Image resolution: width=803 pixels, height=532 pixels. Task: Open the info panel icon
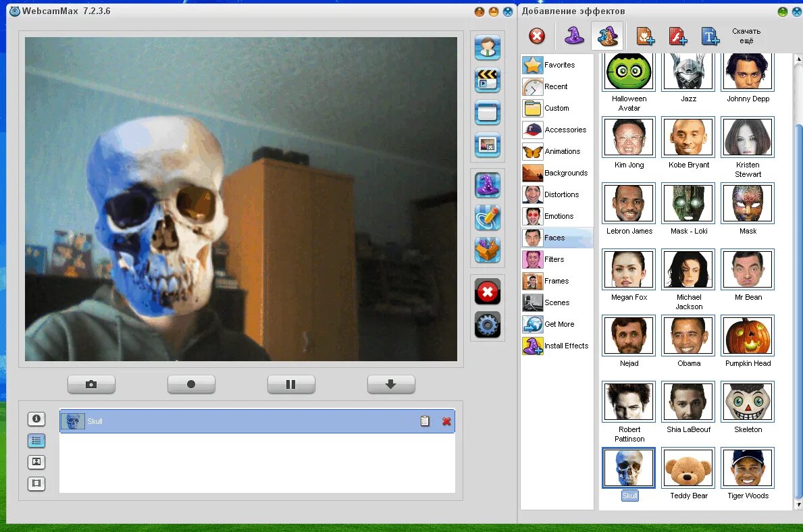click(x=36, y=419)
